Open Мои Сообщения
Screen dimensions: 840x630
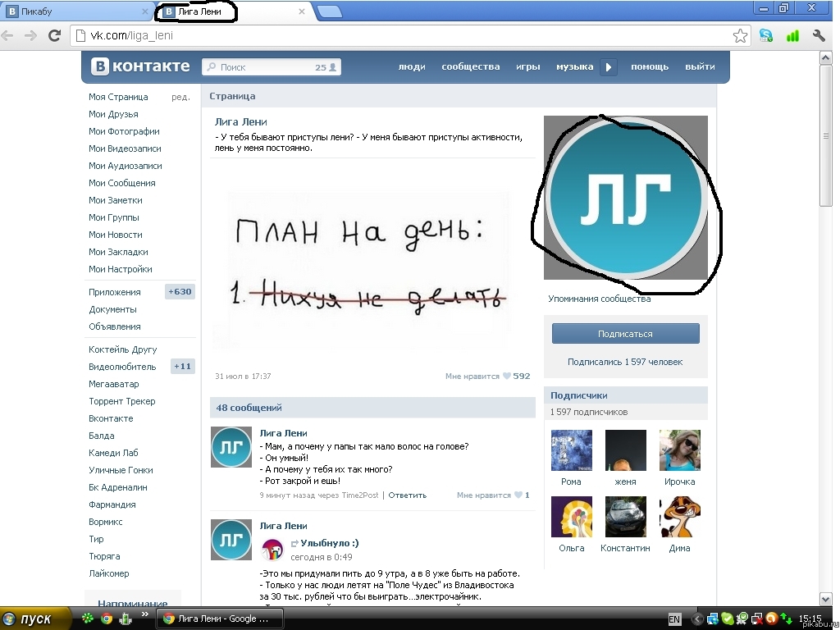tap(122, 183)
